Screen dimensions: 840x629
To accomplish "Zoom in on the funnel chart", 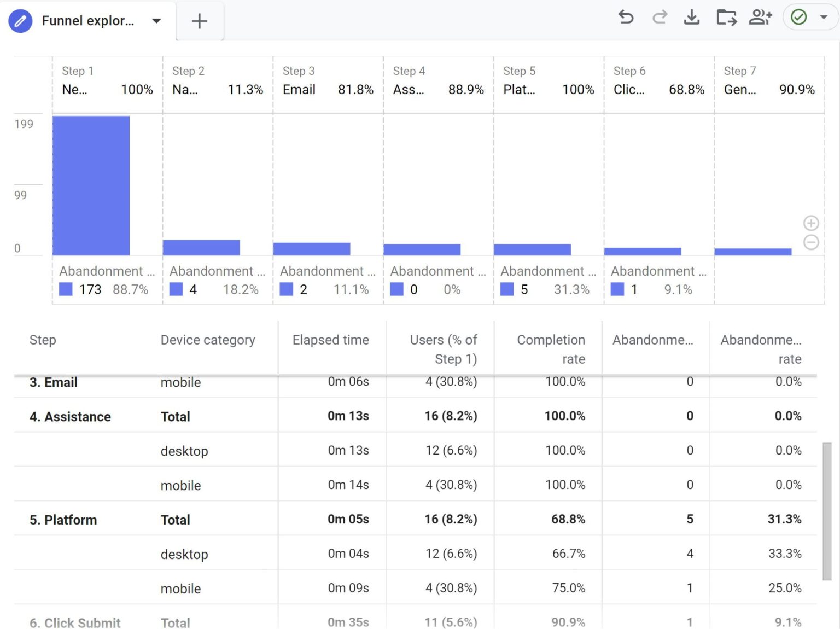I will click(811, 223).
